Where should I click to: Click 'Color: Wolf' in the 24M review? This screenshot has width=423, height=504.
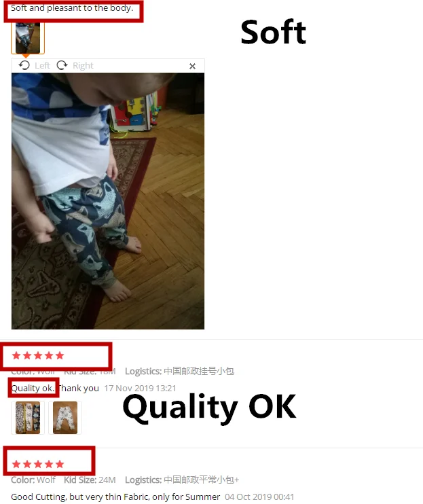tap(33, 480)
